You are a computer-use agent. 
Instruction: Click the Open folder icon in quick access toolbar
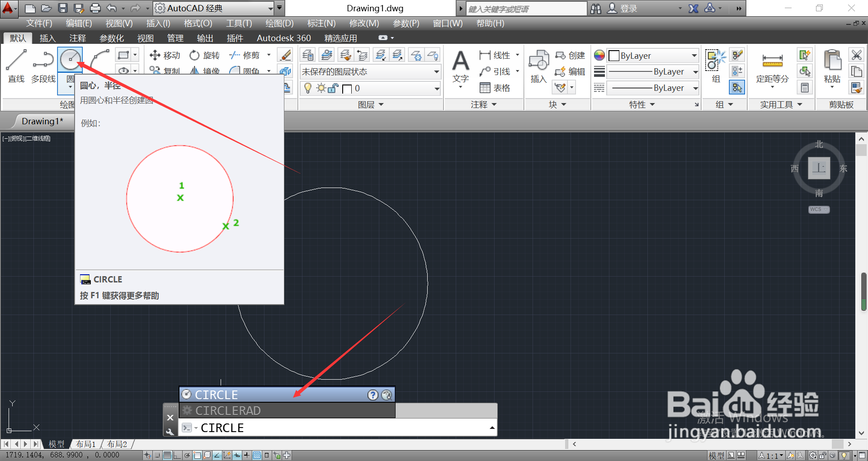(x=47, y=8)
